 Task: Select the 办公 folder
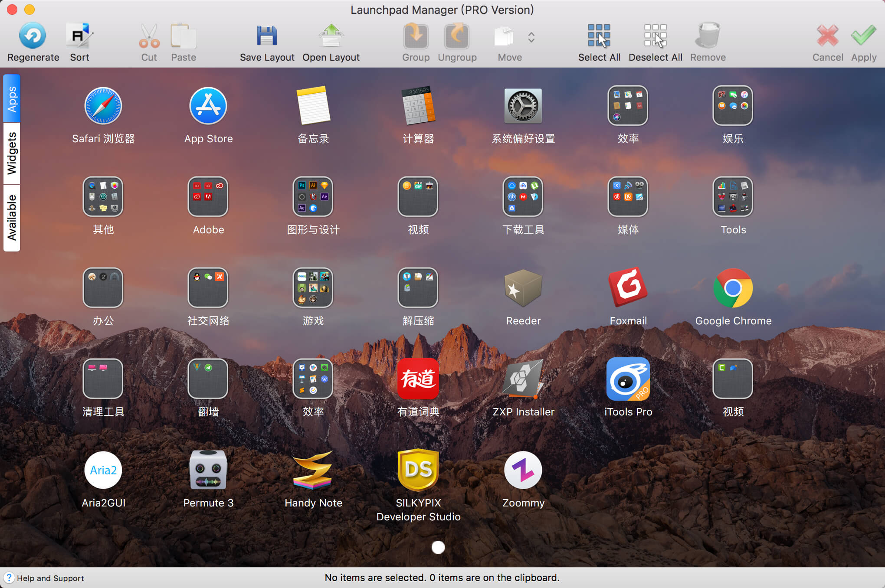(x=103, y=288)
